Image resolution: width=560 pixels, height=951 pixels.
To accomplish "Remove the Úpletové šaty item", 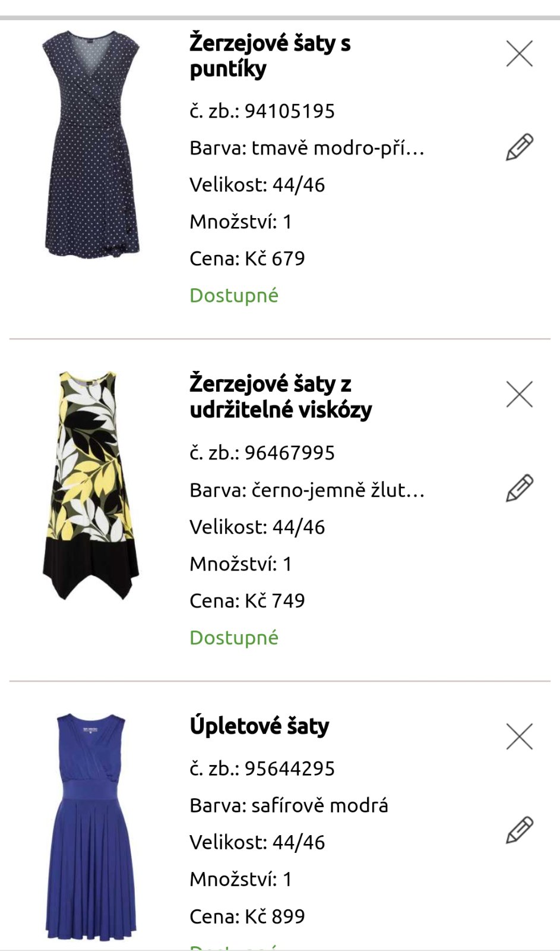I will [519, 736].
